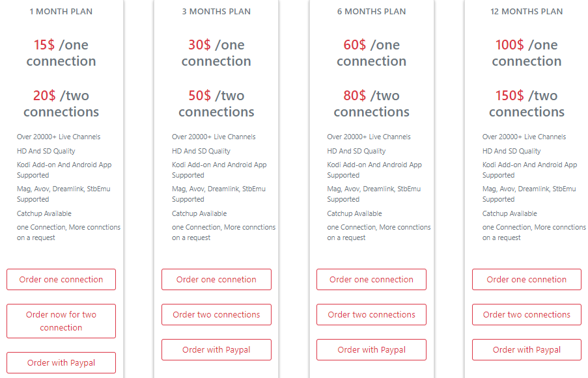The image size is (588, 378).
Task: Click Order now for two connection button
Action: [61, 321]
